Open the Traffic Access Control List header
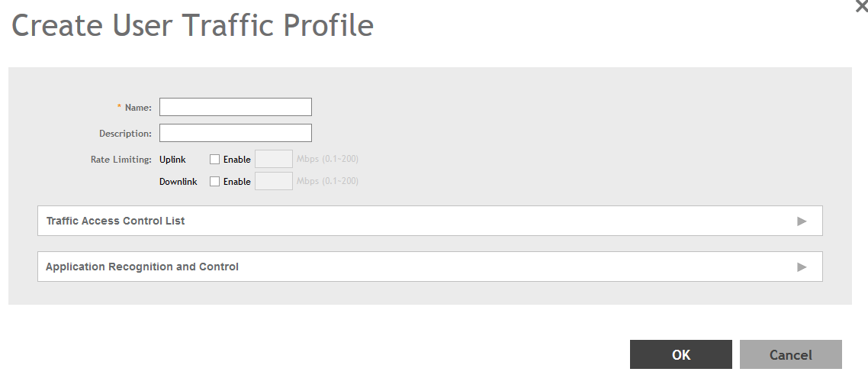Image resolution: width=868 pixels, height=375 pixels. point(116,221)
